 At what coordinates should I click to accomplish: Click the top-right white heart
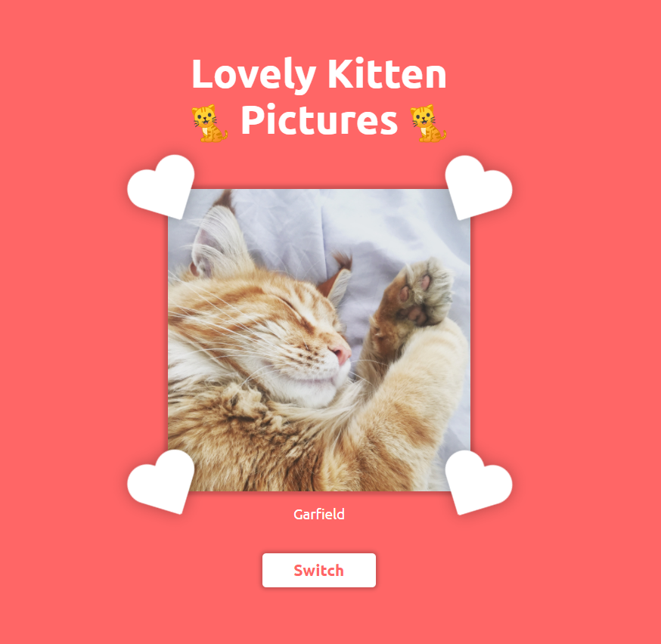pos(479,187)
